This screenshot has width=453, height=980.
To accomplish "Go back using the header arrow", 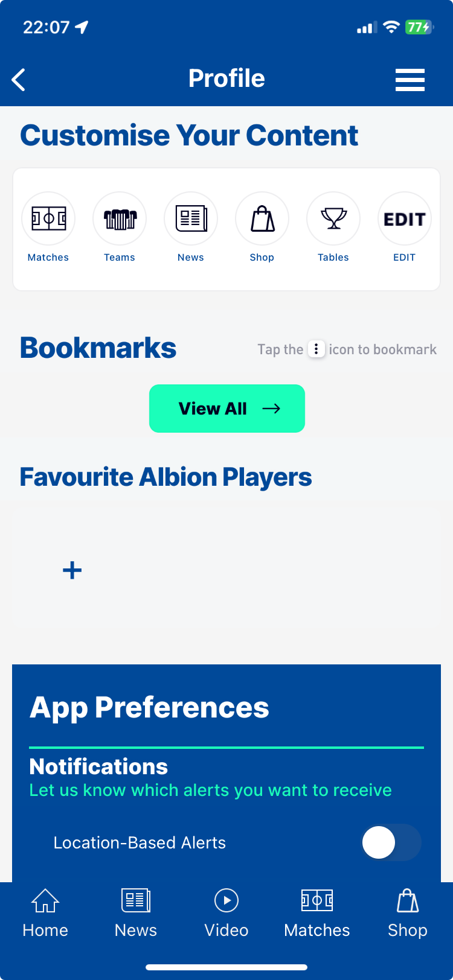I will 19,79.
